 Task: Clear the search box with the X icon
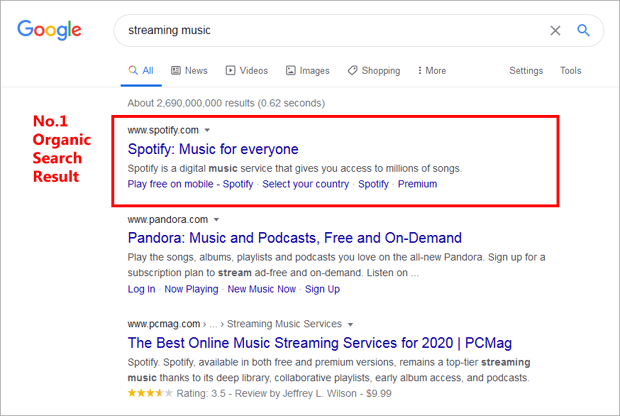[555, 30]
